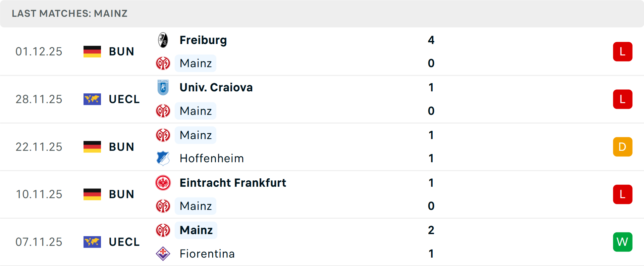Click the UECL competition icon

coord(92,99)
